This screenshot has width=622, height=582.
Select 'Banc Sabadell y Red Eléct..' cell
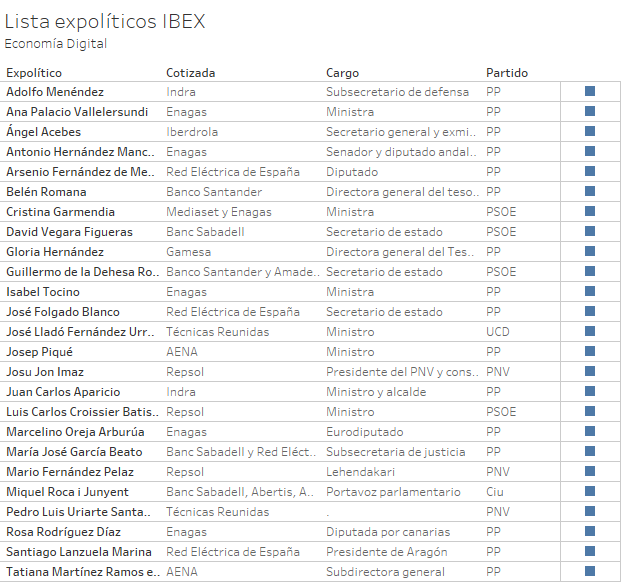pyautogui.click(x=241, y=452)
